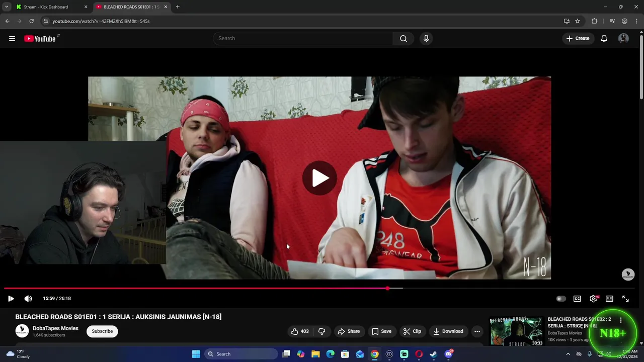Open YouTube notifications bell
Image resolution: width=644 pixels, height=362 pixels.
point(604,39)
